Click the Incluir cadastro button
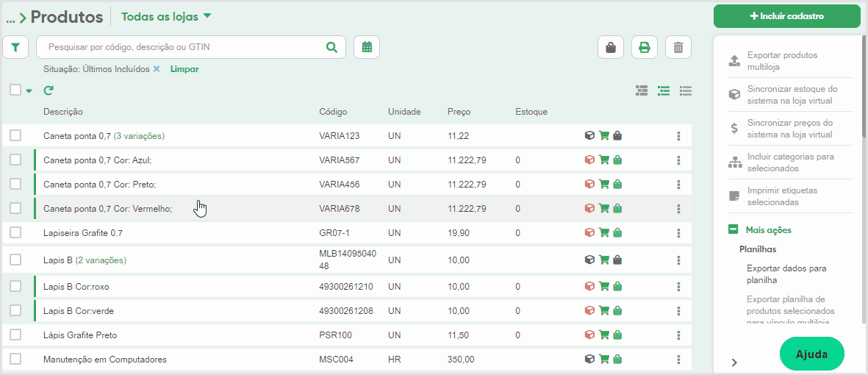Image resolution: width=868 pixels, height=375 pixels. (786, 16)
